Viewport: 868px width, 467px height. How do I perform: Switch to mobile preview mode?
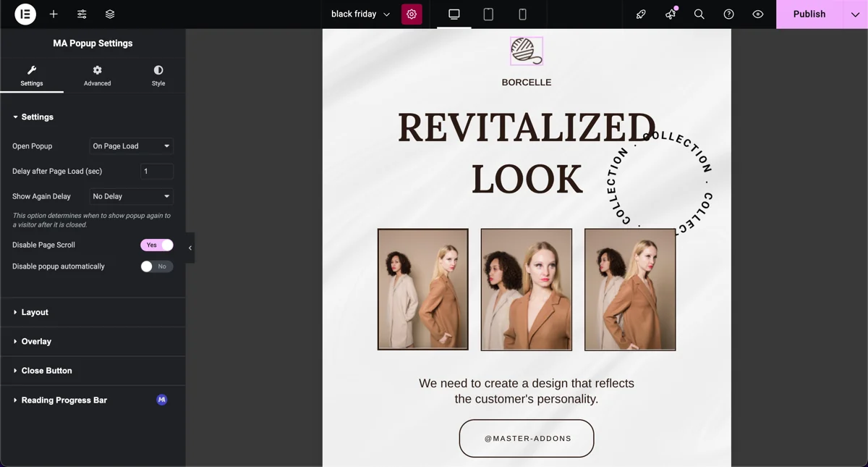click(x=523, y=14)
